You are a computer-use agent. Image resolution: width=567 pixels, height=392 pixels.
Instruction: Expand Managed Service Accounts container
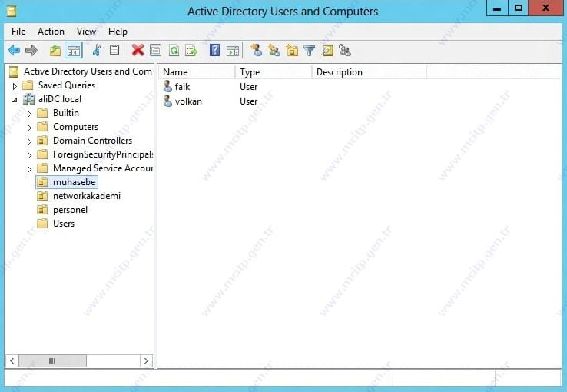pyautogui.click(x=29, y=169)
